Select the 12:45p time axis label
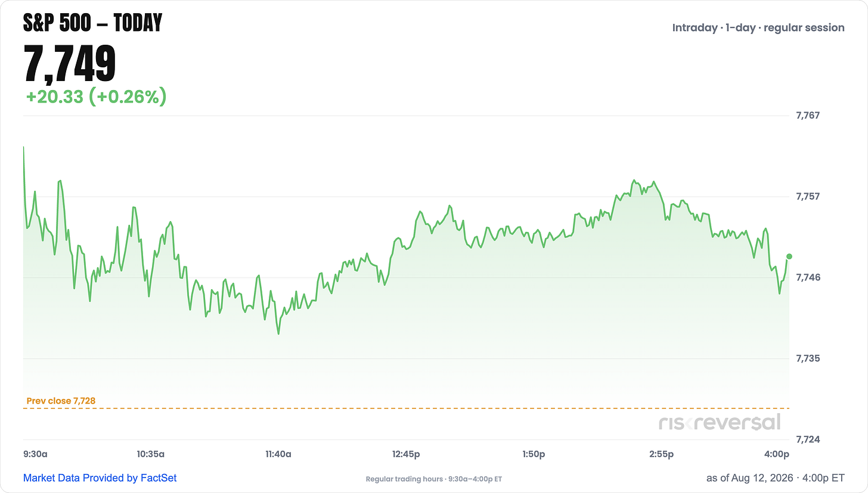Screen dimensions: 868x493 pos(406,454)
